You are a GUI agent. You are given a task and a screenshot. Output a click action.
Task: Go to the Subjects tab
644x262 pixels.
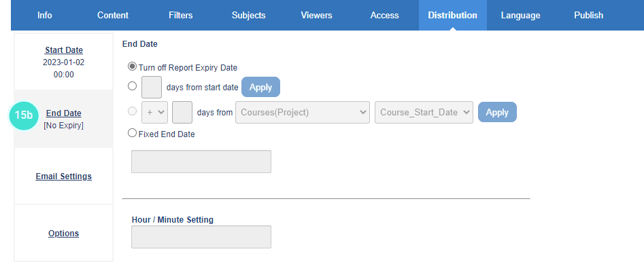pos(248,15)
